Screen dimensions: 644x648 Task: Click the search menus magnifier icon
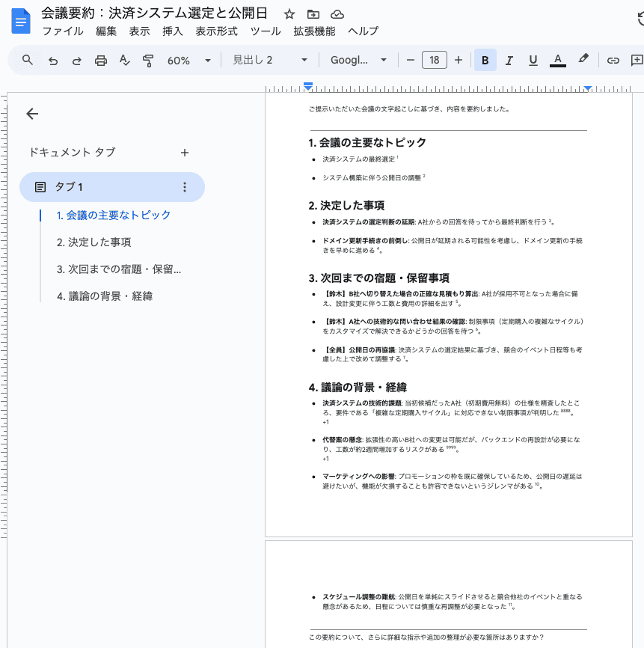(27, 61)
